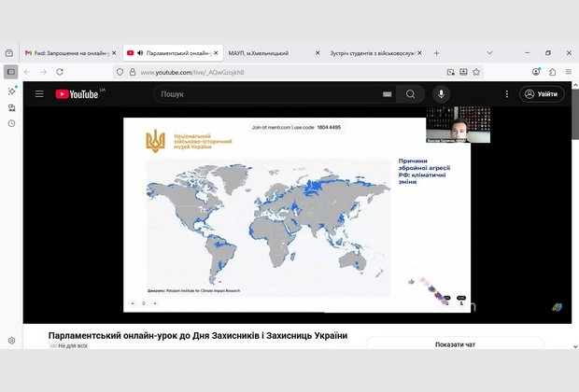Click the Увійти sign-in button
This screenshot has width=579, height=392.
tap(542, 94)
